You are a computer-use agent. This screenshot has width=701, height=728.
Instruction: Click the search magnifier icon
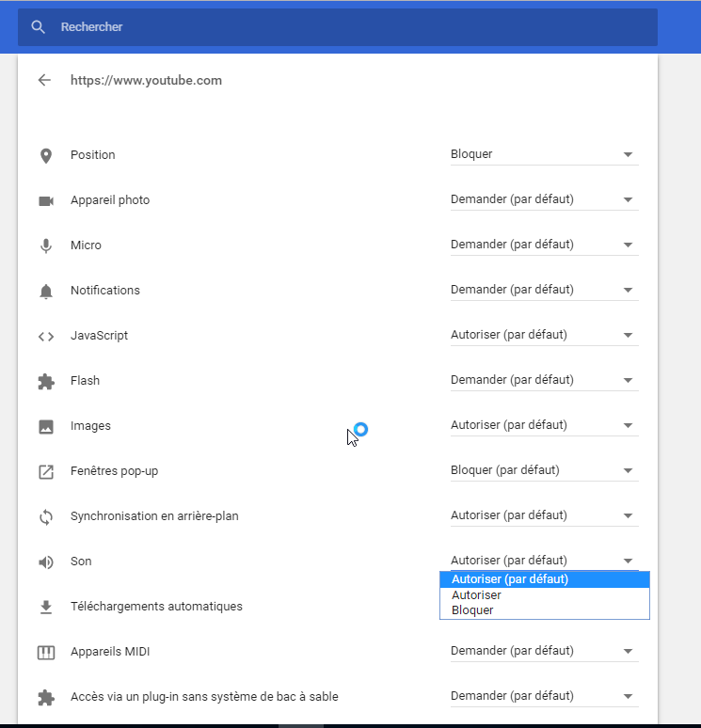(39, 27)
